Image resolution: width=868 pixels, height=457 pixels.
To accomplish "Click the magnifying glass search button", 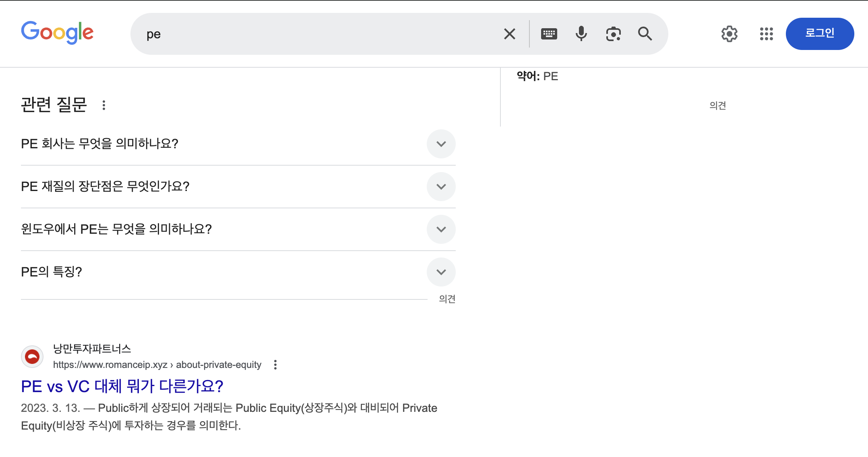I will click(645, 34).
